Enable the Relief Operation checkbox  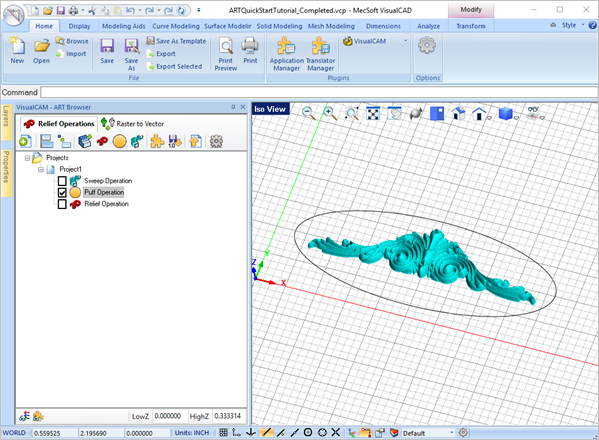(62, 204)
